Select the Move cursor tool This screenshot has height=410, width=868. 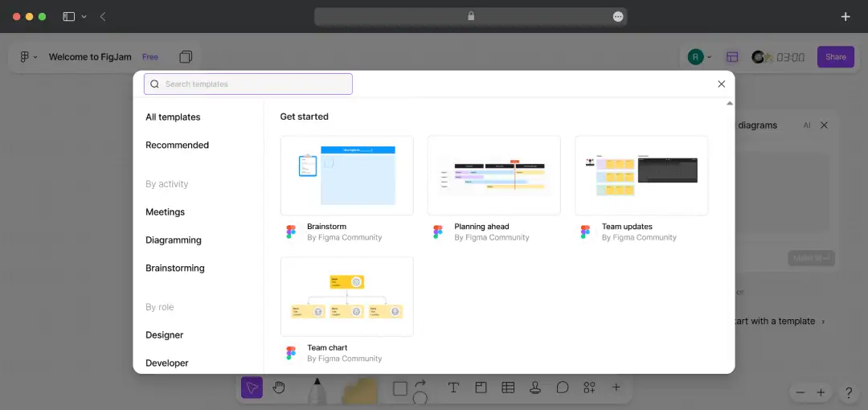pos(252,387)
